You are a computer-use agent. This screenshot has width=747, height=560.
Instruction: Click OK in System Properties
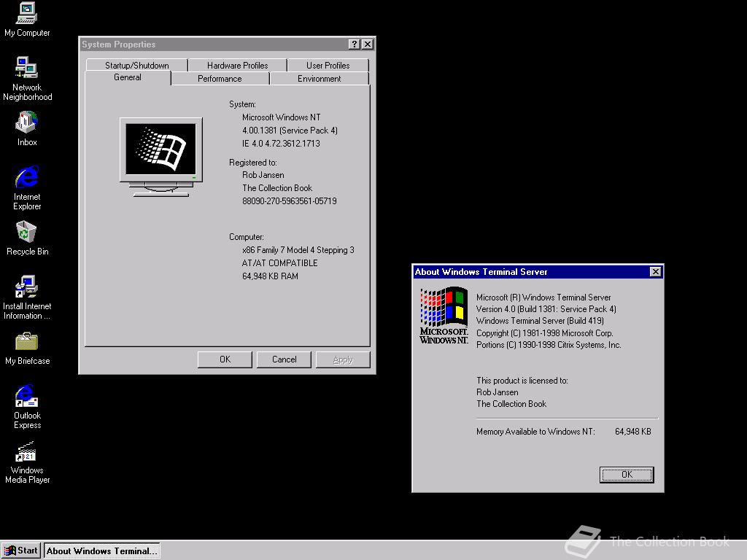click(225, 359)
